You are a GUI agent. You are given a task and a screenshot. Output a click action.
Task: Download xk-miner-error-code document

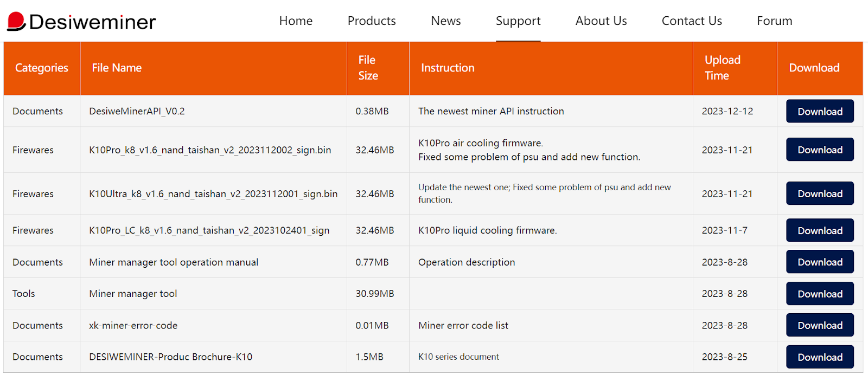click(x=819, y=325)
